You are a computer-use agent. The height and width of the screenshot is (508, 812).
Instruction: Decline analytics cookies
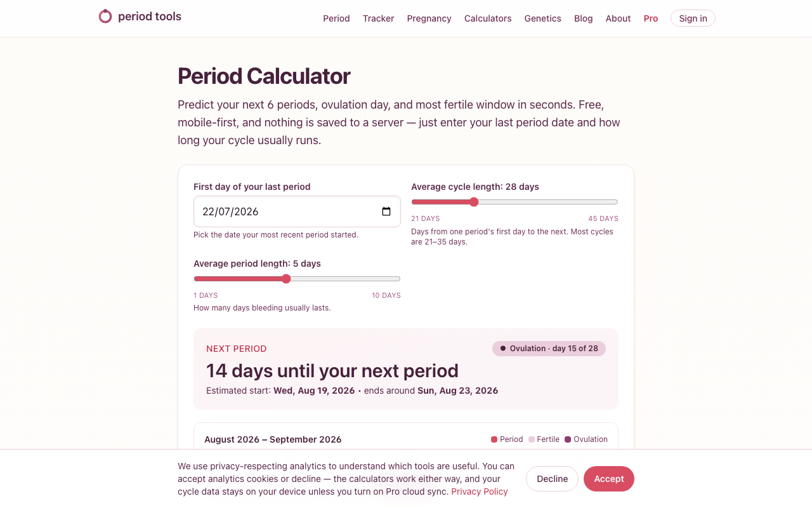click(x=552, y=479)
